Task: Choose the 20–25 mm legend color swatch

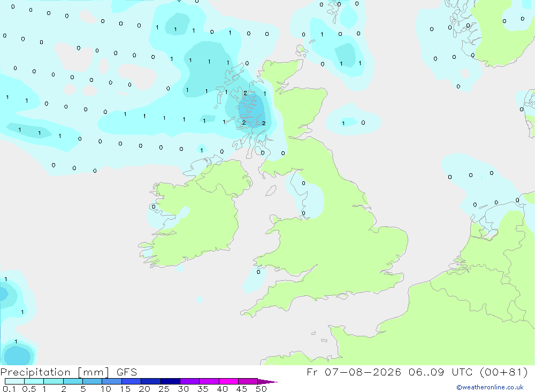Action: [x=150, y=381]
